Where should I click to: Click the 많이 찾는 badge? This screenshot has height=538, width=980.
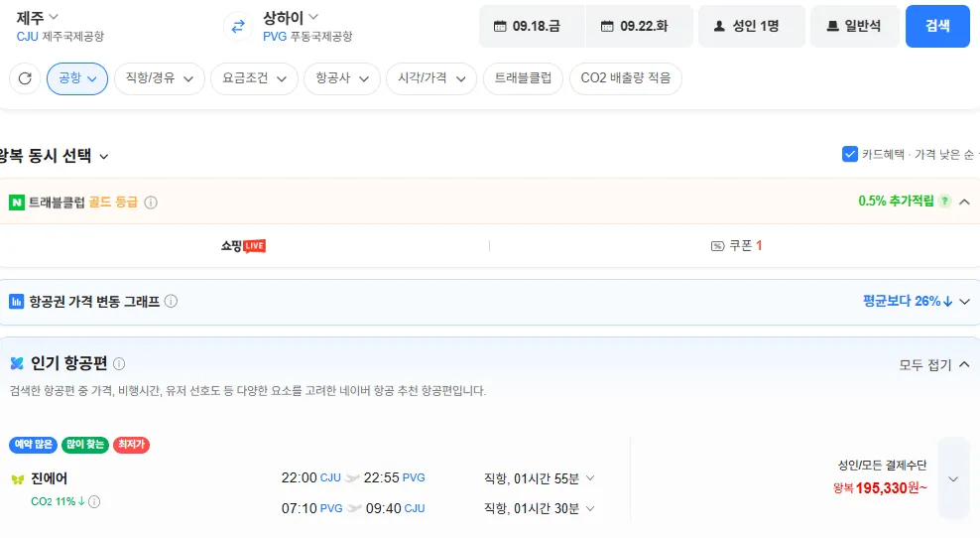click(85, 445)
